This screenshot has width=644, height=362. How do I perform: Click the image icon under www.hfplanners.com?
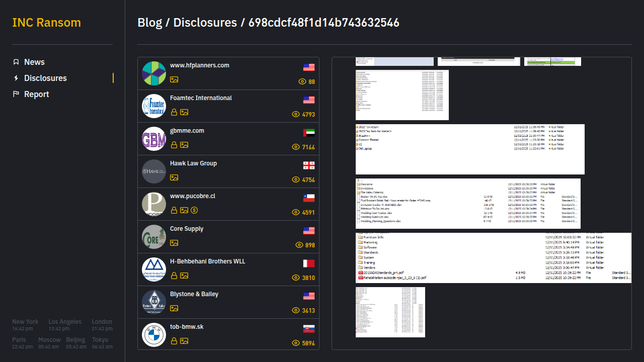pos(174,79)
